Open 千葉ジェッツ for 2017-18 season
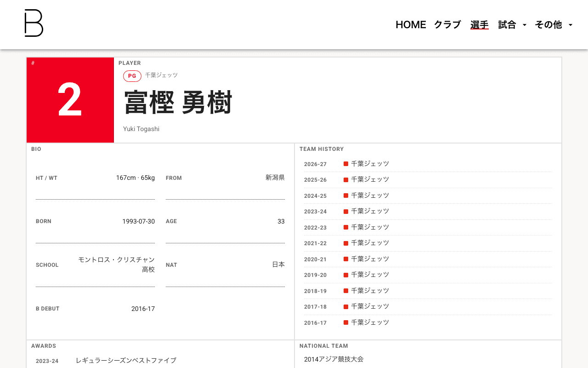Image resolution: width=588 pixels, height=368 pixels. pos(370,306)
